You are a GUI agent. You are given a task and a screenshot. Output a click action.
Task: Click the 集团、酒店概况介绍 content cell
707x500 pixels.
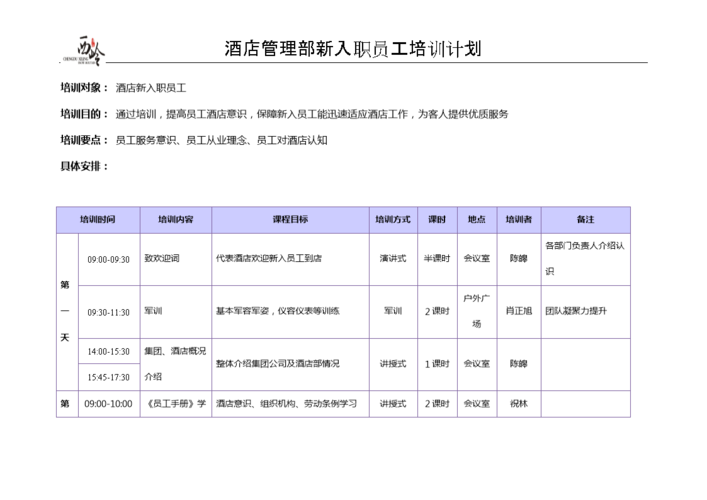[175, 363]
